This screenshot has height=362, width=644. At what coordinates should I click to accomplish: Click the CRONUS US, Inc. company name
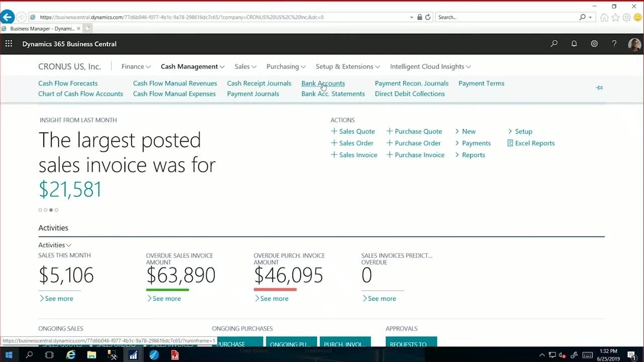(x=69, y=66)
